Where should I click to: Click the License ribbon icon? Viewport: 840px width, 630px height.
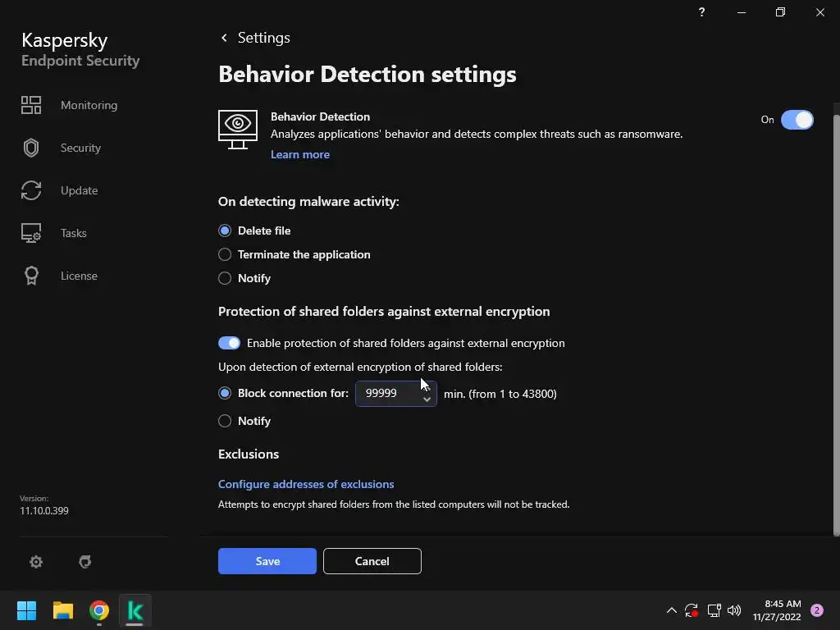pyautogui.click(x=31, y=276)
